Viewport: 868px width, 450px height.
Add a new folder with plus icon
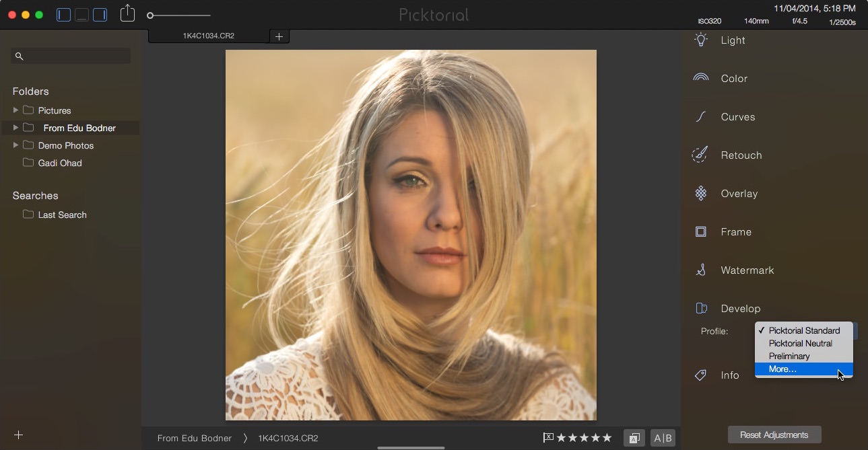click(19, 435)
